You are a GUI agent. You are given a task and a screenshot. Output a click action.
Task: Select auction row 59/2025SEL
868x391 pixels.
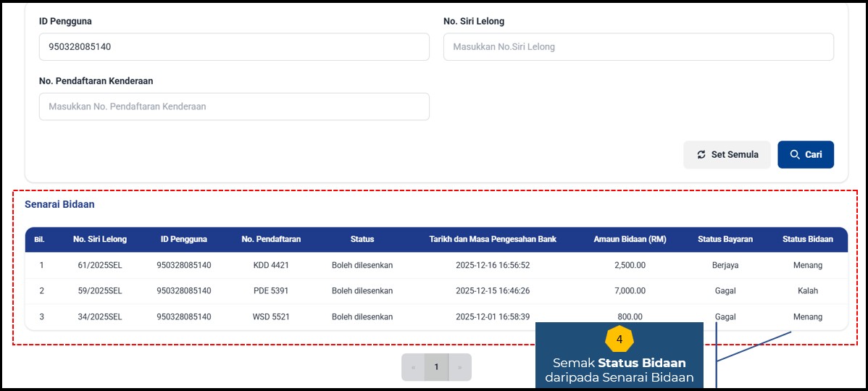[100, 291]
